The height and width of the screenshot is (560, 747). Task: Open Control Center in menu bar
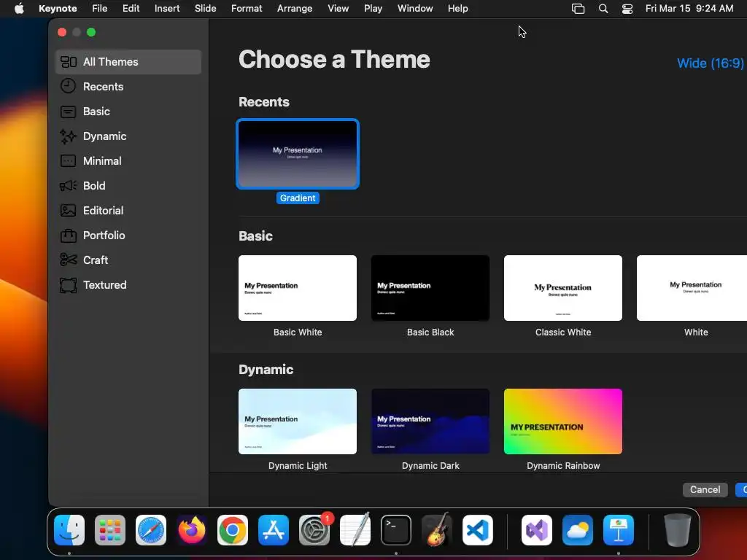coord(627,9)
